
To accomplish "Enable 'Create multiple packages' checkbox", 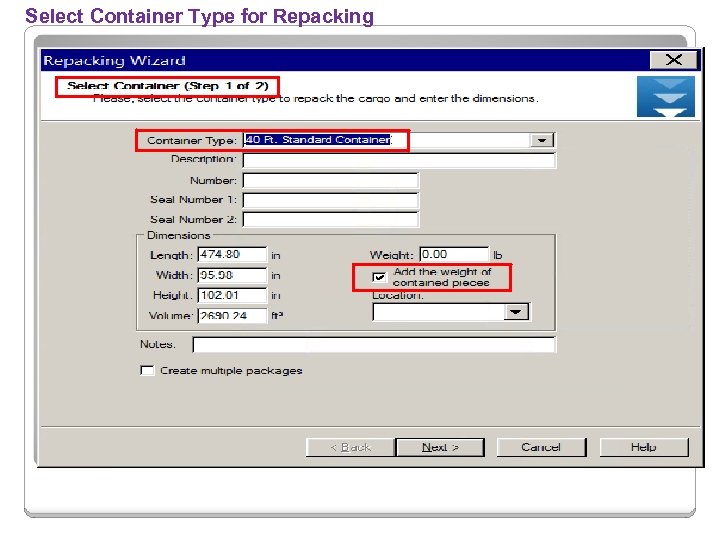I will coord(147,370).
